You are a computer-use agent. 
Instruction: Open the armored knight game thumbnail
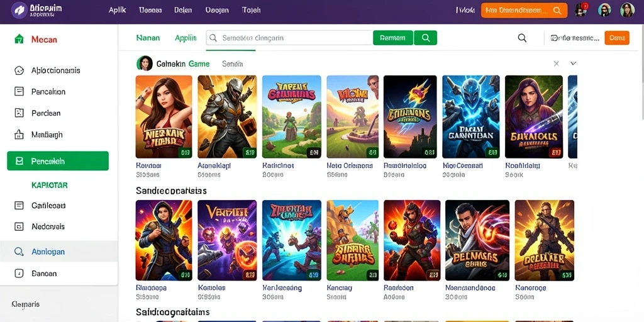227,116
